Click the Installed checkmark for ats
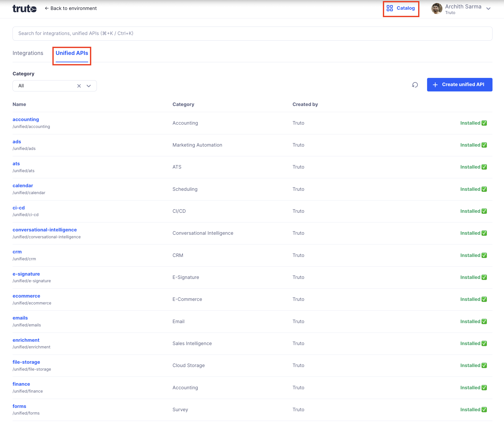This screenshot has width=504, height=424. 484,167
